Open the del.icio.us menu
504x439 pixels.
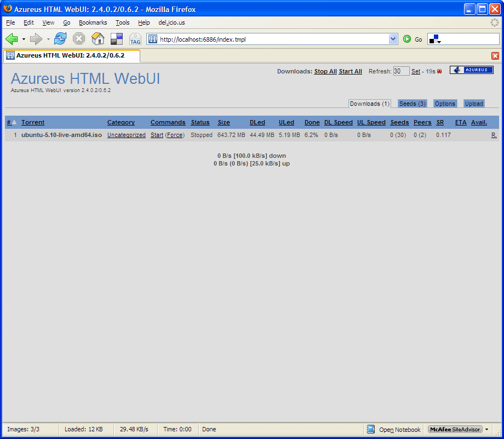coord(171,22)
